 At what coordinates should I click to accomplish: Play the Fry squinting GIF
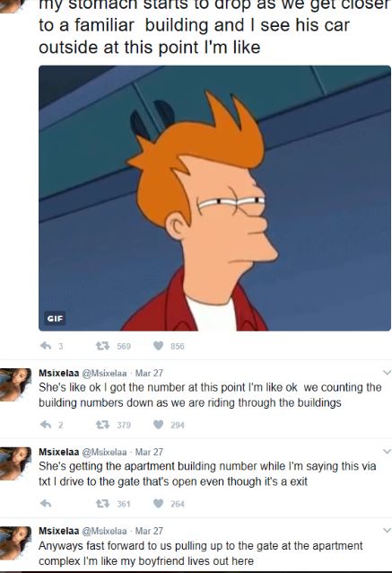pyautogui.click(x=214, y=198)
